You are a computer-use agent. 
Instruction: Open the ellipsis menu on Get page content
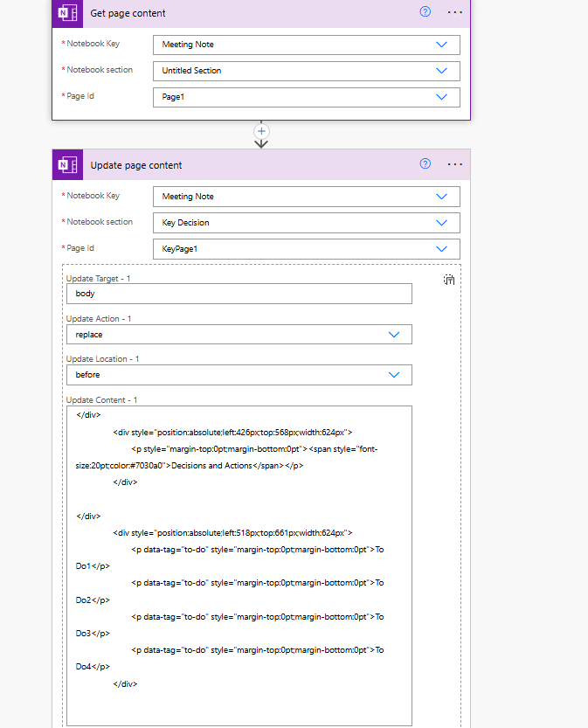click(454, 11)
